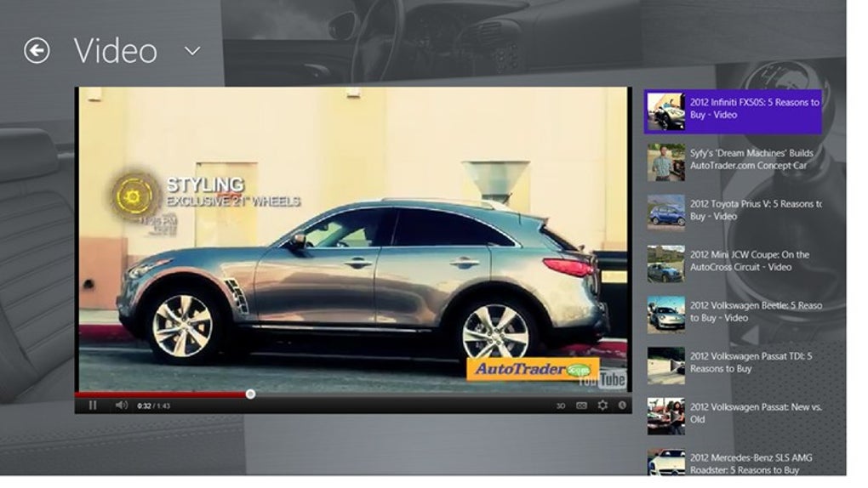Play Volkswagen Passat New vs. Old video
The width and height of the screenshot is (868, 488).
(756, 413)
